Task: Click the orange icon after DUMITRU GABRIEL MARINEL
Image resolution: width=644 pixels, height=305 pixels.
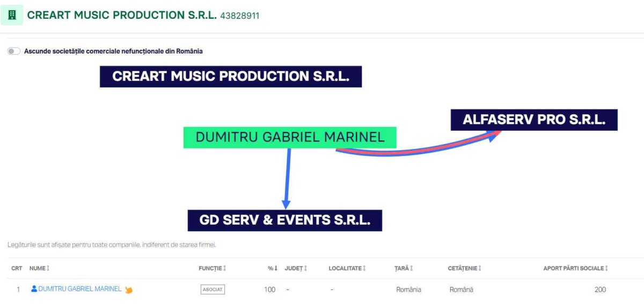Action: pos(129,290)
